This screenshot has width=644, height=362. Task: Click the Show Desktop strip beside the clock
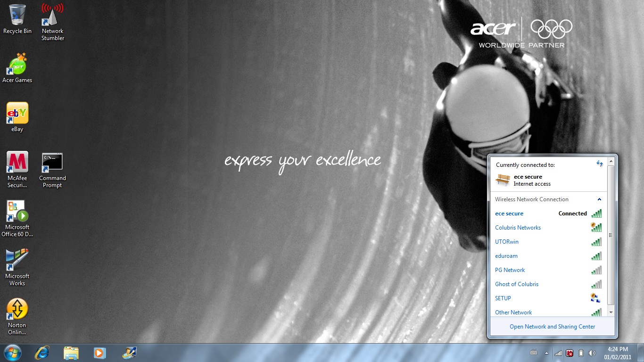(640, 353)
